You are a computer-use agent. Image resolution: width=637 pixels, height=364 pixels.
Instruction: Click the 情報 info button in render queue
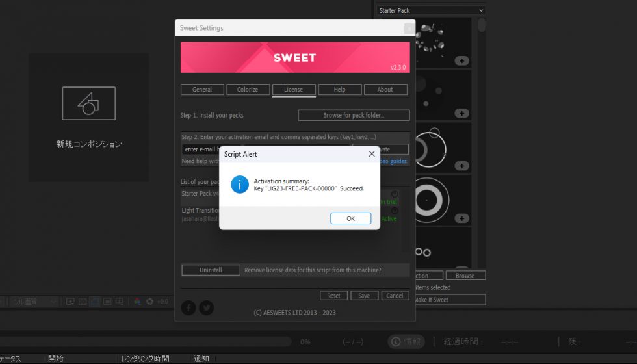tap(406, 342)
